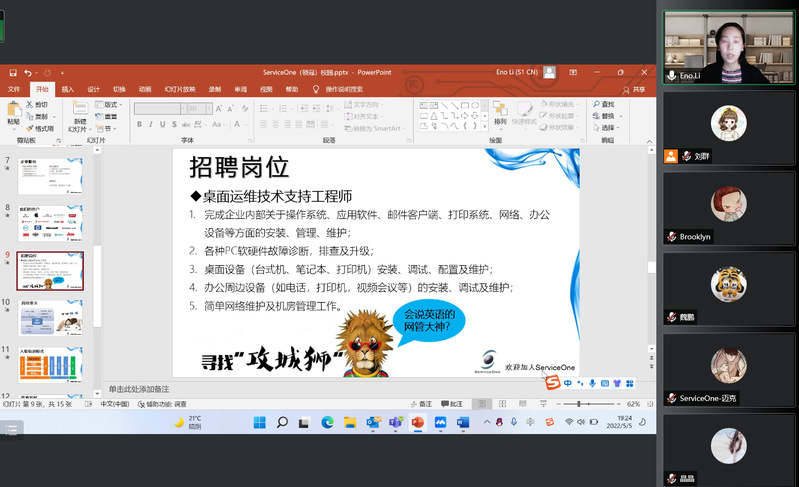Switch to Normal view in status bar

[x=482, y=404]
